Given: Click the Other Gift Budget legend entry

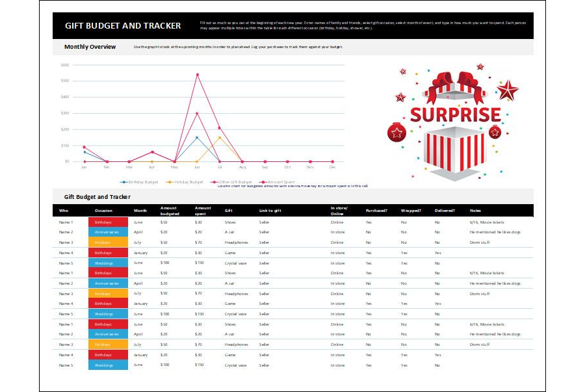Looking at the screenshot, I should pyautogui.click(x=231, y=182).
